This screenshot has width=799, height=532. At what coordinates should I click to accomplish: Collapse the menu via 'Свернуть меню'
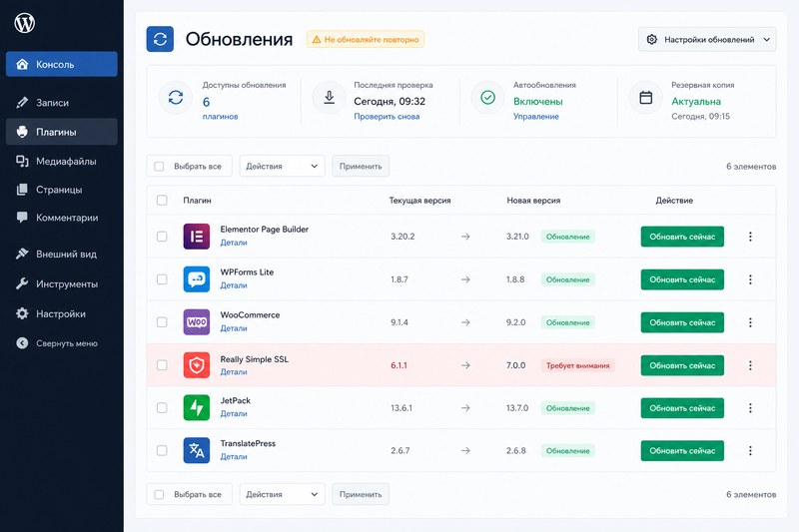(x=62, y=343)
